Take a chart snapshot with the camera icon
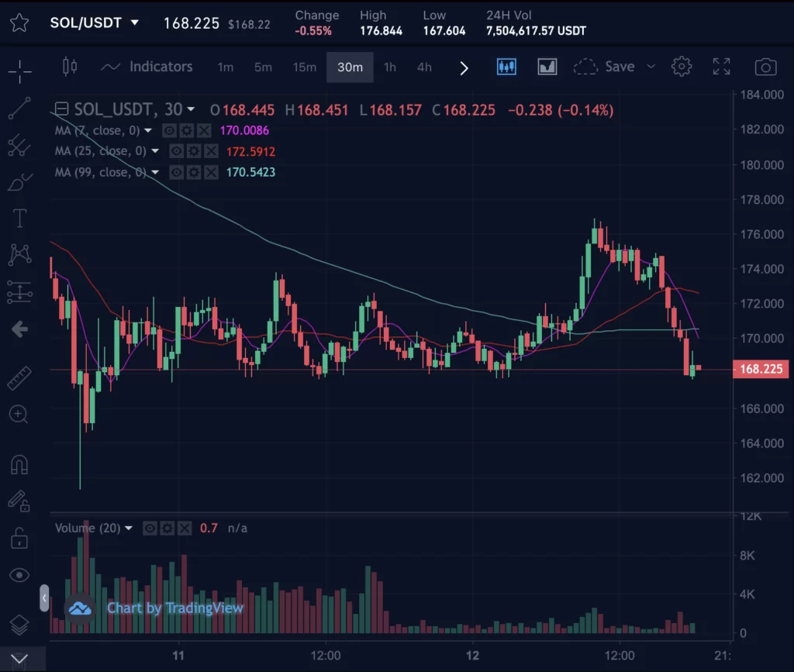This screenshot has height=672, width=794. point(765,67)
